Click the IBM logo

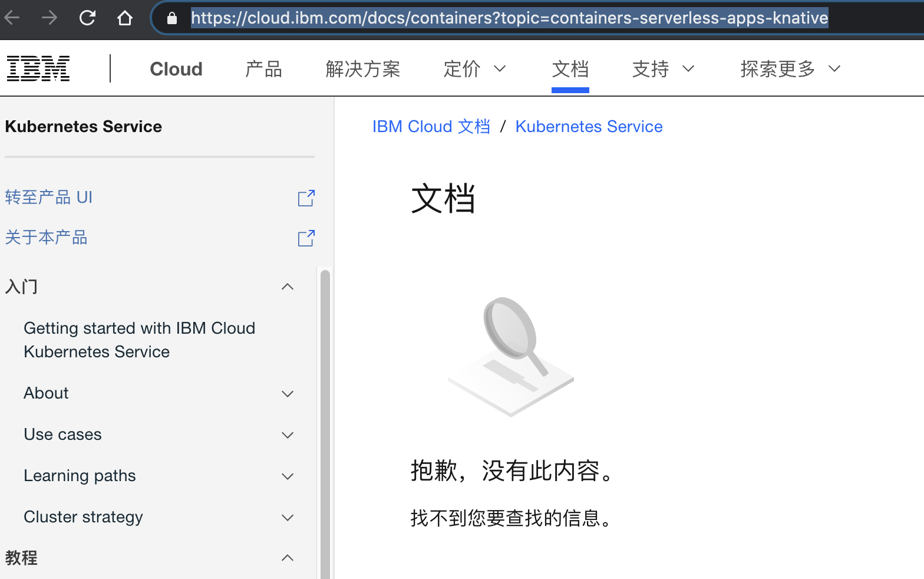[38, 68]
